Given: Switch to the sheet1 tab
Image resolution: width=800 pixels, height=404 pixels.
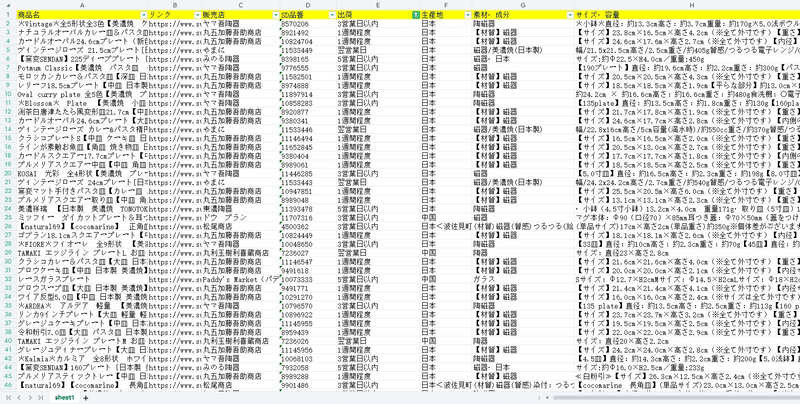Looking at the screenshot, I should [65, 397].
